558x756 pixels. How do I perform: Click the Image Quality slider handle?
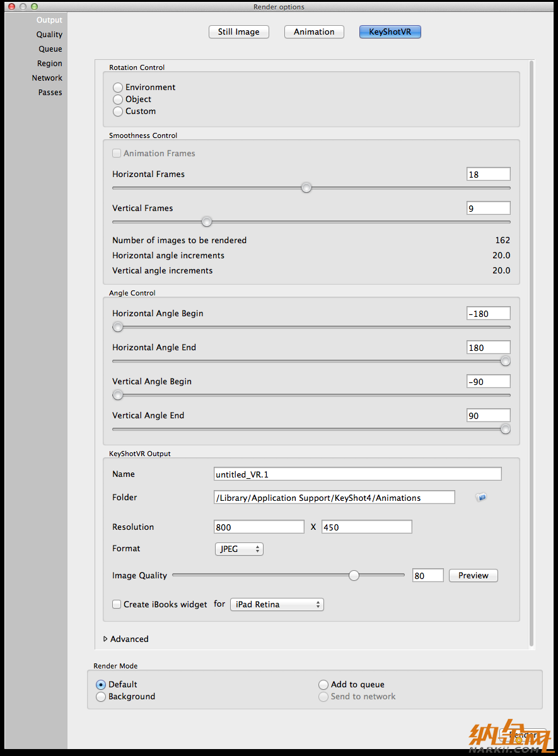[354, 575]
